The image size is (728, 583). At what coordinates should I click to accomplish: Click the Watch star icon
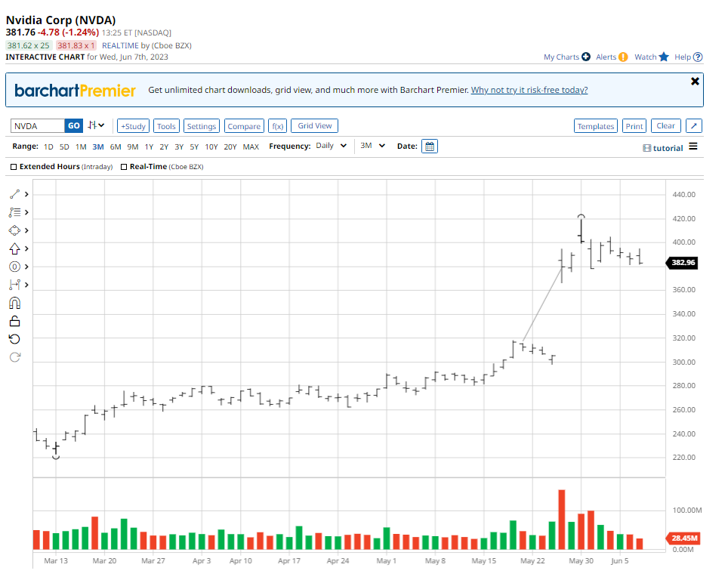click(x=664, y=57)
